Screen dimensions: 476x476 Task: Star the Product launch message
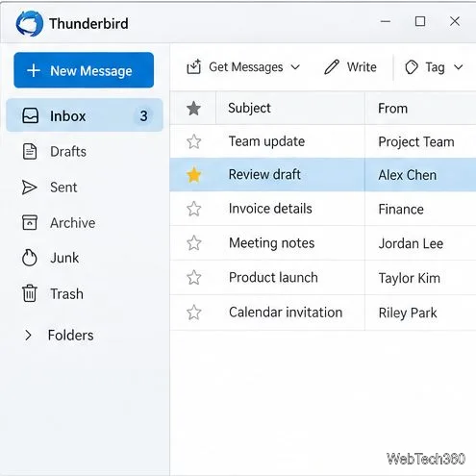(194, 278)
